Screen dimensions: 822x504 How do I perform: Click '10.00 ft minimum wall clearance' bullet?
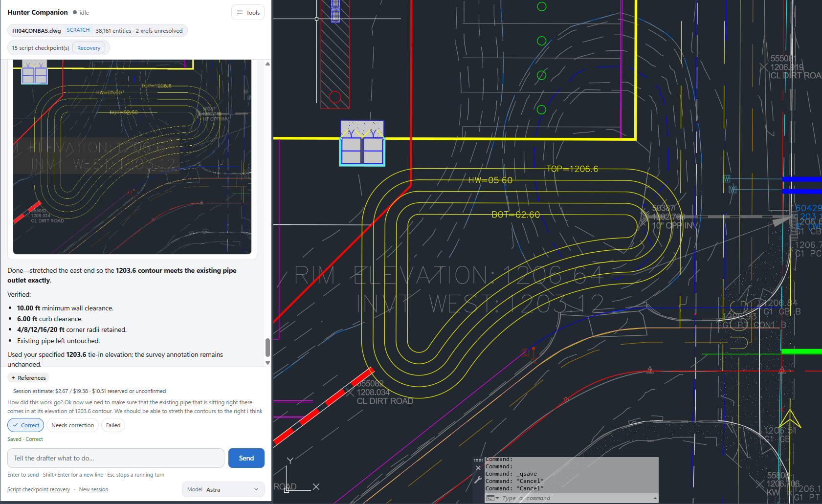65,308
